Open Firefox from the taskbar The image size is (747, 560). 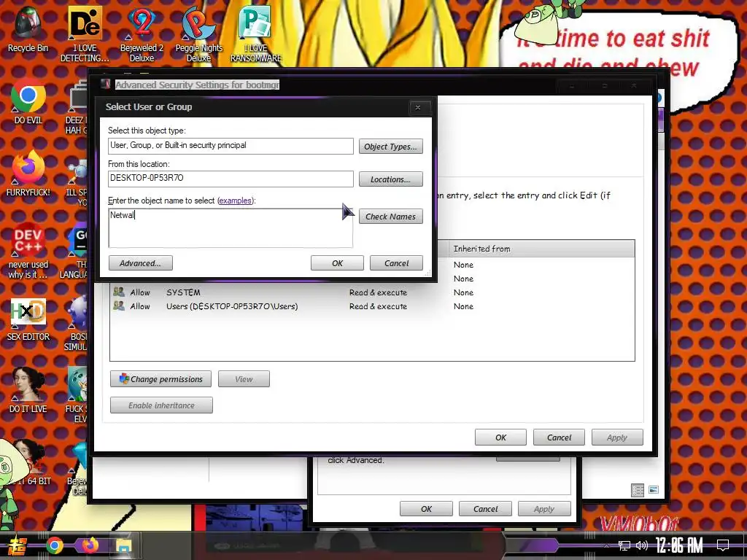(x=90, y=545)
